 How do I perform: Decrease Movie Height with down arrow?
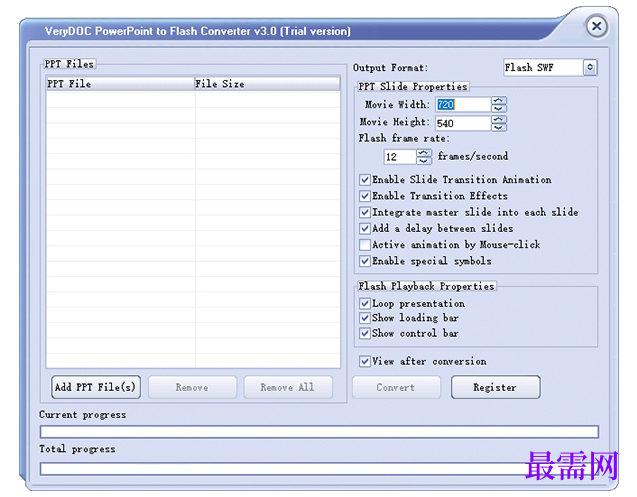[499, 127]
